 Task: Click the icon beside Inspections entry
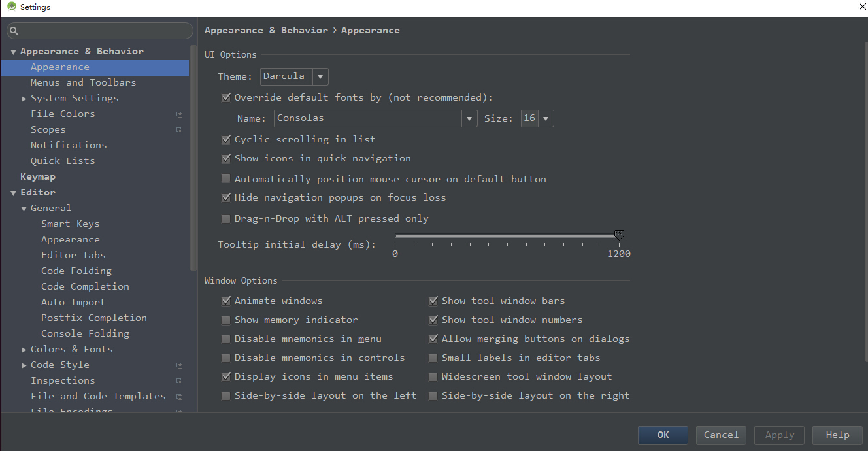point(179,381)
